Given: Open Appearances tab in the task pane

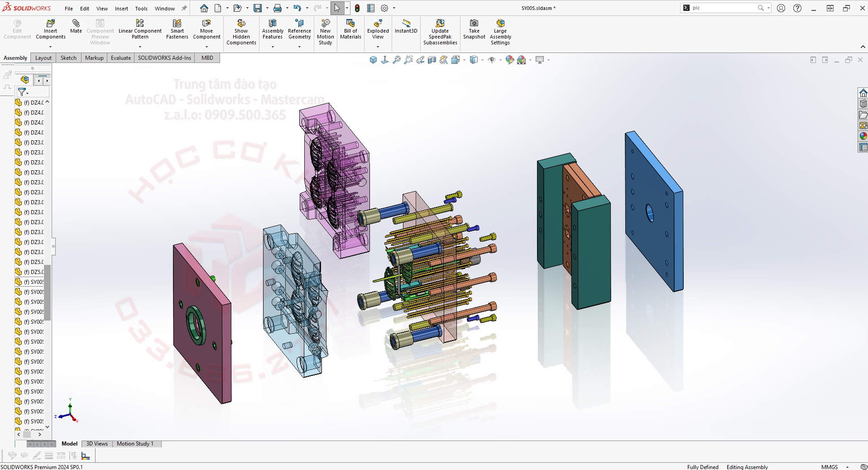Looking at the screenshot, I should 863,136.
